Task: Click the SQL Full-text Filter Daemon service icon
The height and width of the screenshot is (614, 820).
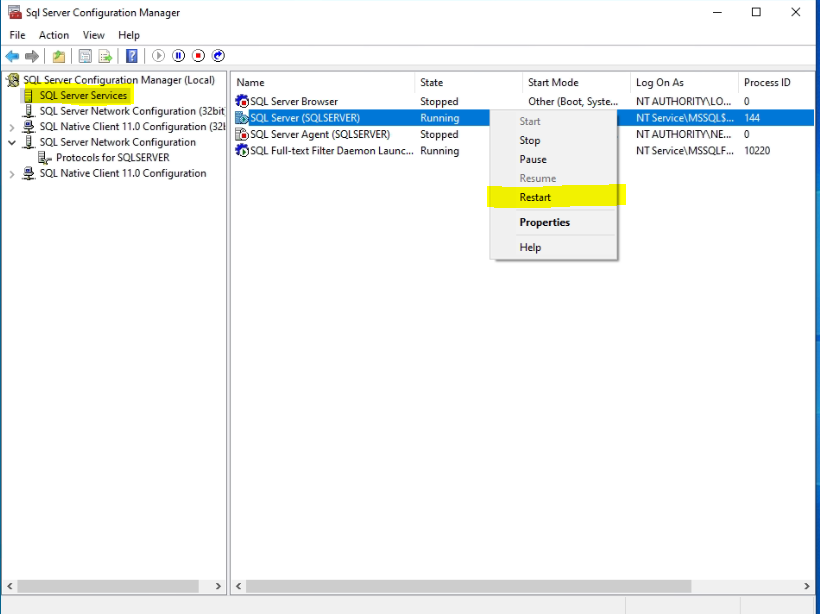Action: [x=242, y=151]
